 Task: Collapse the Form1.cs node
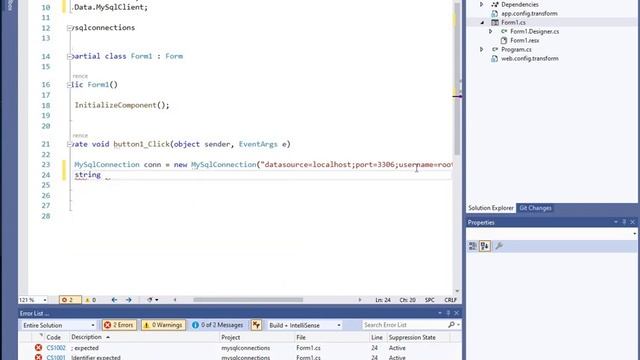point(482,23)
